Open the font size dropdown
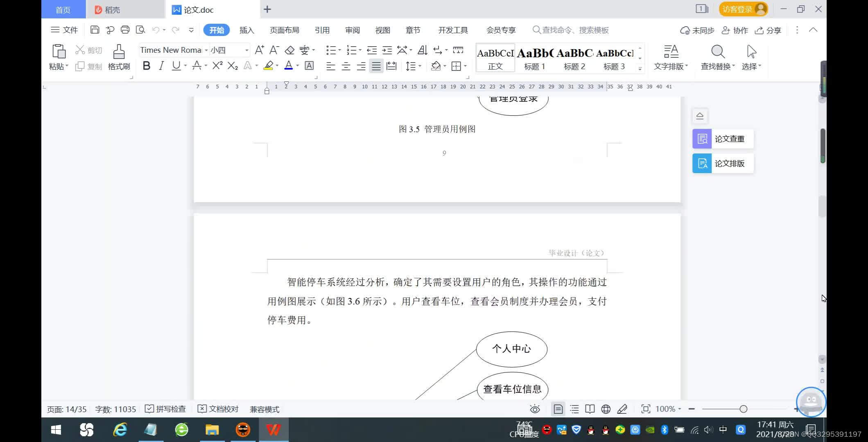This screenshot has height=442, width=868. 247,50
